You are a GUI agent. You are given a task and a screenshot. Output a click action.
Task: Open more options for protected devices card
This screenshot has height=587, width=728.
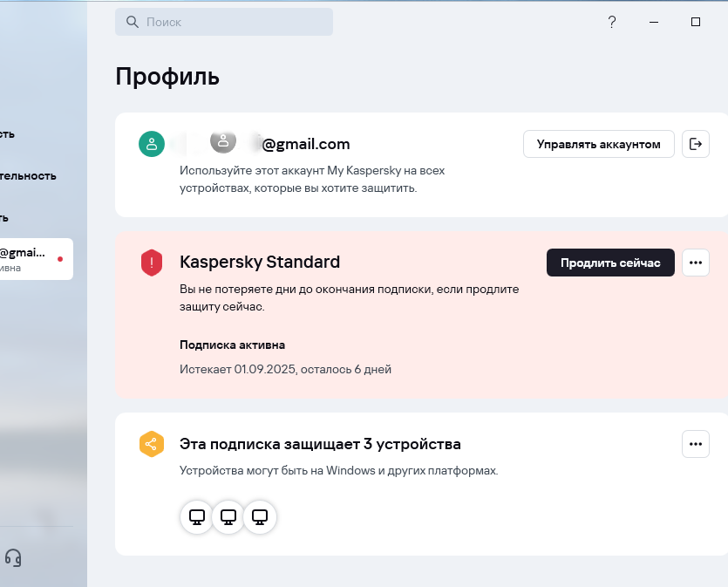(x=696, y=445)
